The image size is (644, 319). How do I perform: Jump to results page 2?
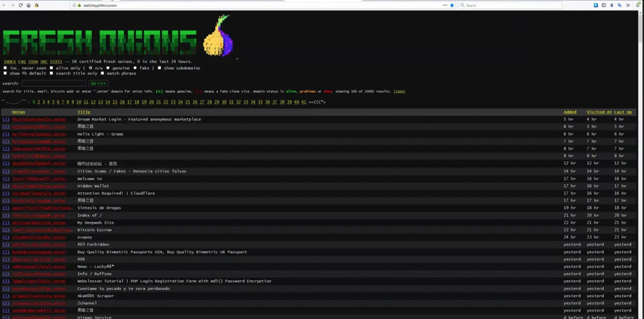tap(39, 102)
